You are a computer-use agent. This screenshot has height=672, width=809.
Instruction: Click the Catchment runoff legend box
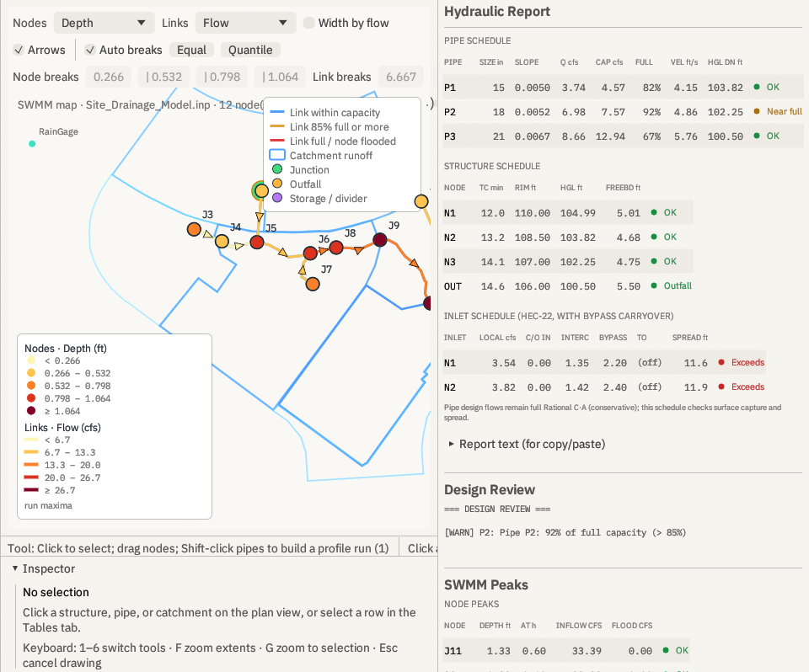[x=277, y=155]
